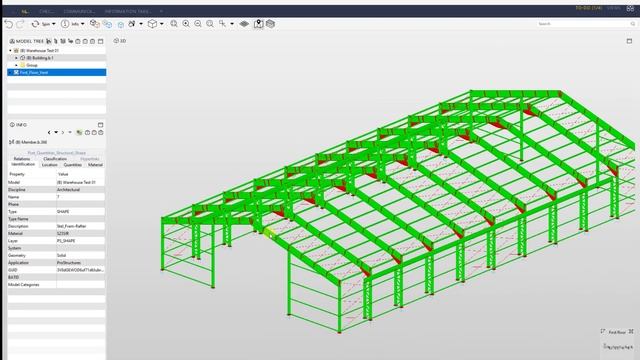Maximize the 3D view panel
This screenshot has width=640, height=360.
point(629,41)
